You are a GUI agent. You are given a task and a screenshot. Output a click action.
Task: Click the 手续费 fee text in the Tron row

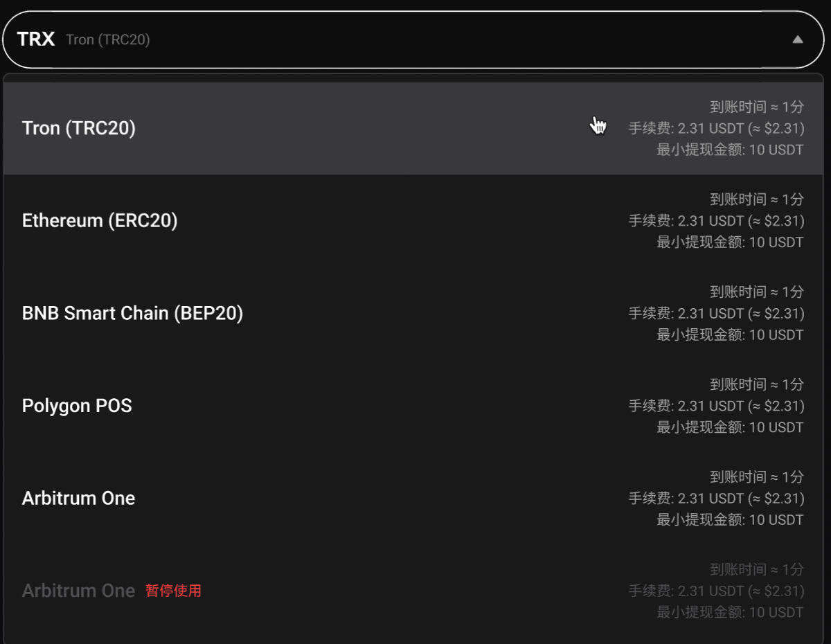[x=716, y=128]
